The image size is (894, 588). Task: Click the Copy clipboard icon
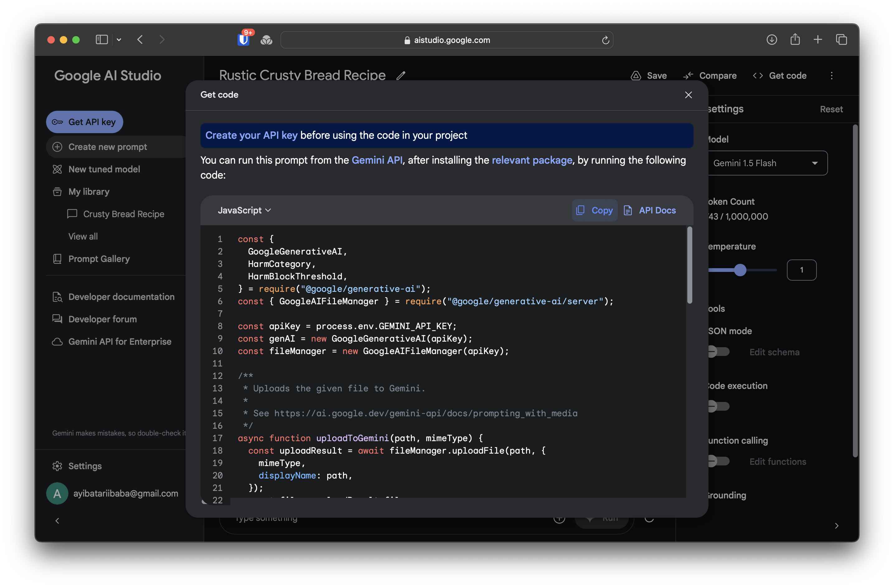click(580, 210)
